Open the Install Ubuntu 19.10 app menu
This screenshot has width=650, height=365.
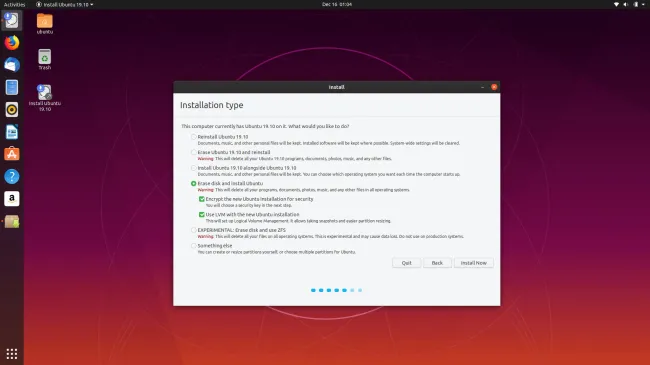(x=64, y=4)
